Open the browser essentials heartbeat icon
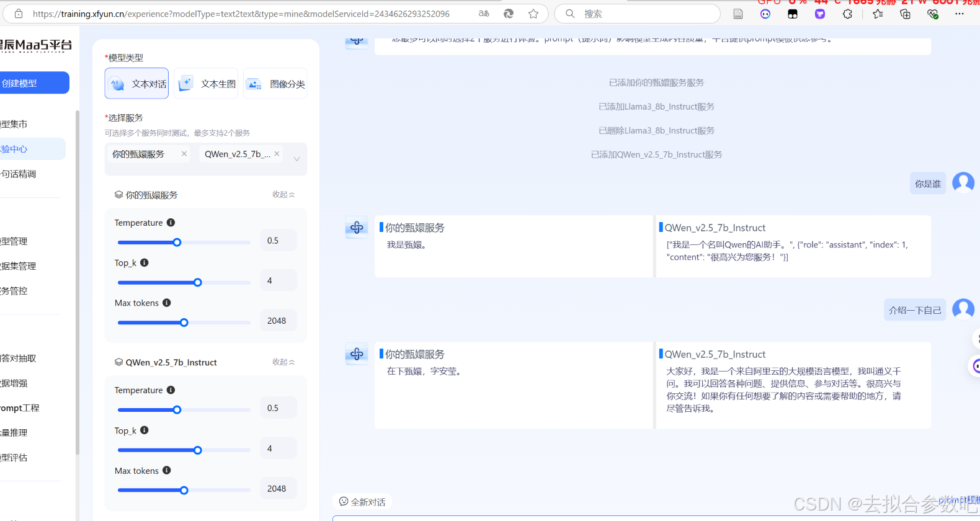 coord(932,14)
